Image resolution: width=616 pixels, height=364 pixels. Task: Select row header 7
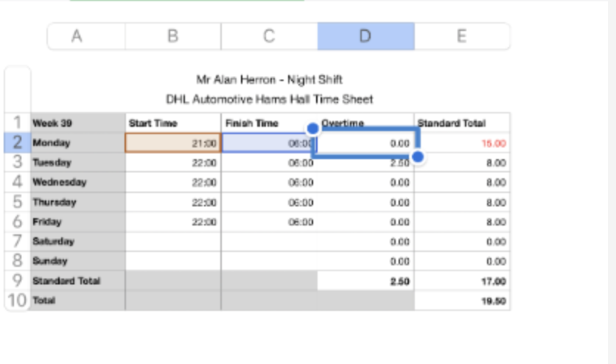[x=17, y=242]
